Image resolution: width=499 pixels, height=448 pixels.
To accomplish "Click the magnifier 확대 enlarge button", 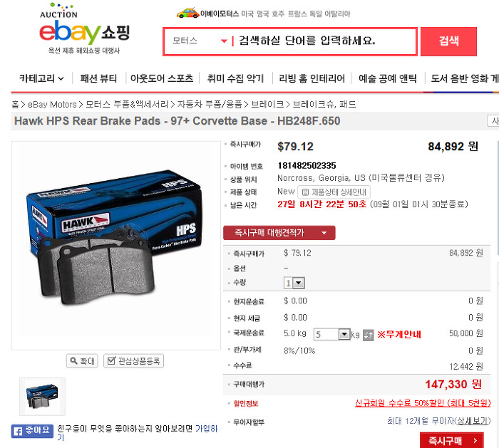I will tap(82, 361).
